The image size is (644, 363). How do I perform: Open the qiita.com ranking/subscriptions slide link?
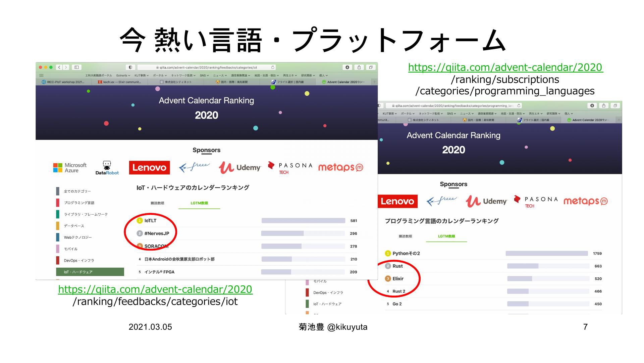[505, 67]
